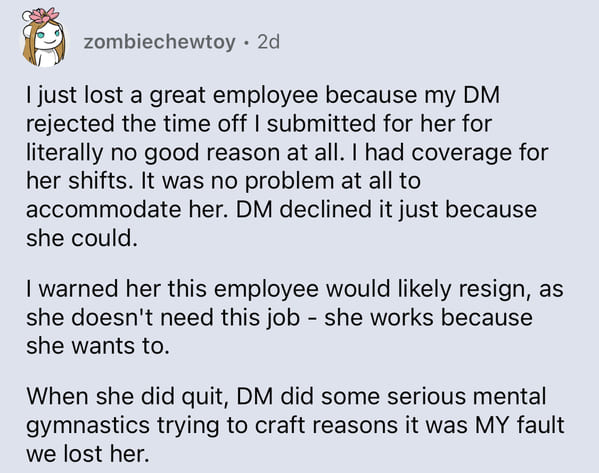Click the dot separator before the timestamp
Screen dimensions: 599x473
coord(246,43)
